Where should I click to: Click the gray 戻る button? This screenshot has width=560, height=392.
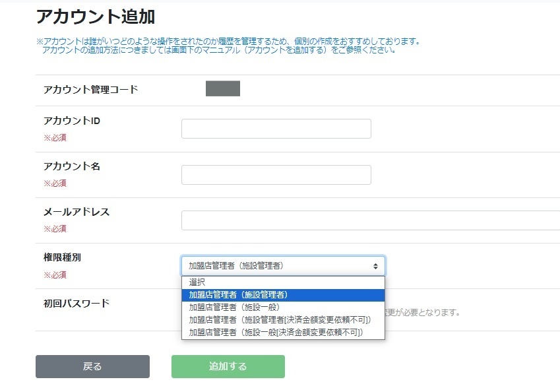pyautogui.click(x=92, y=366)
